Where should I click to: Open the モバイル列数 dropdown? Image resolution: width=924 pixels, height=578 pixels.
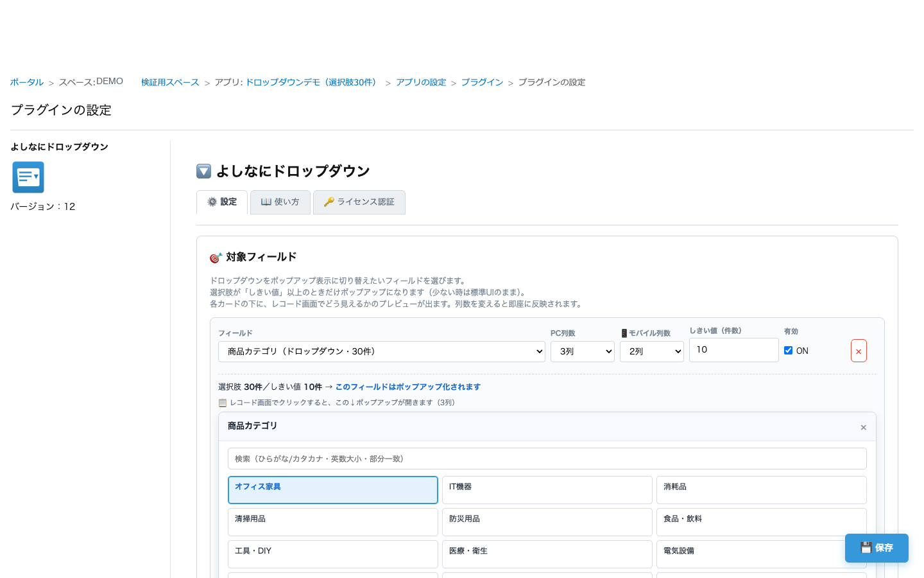click(652, 351)
